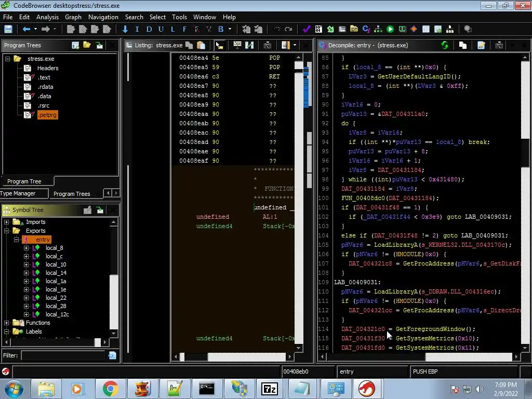Jump to next Instruction with I icon
Viewport: 532px width, 399px height.
click(137, 29)
